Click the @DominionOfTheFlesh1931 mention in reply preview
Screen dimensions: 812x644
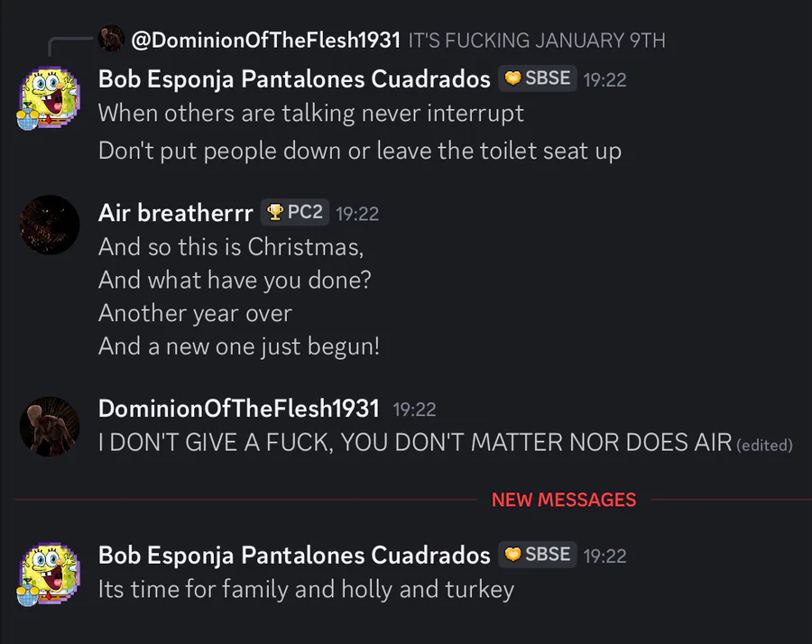coord(265,40)
